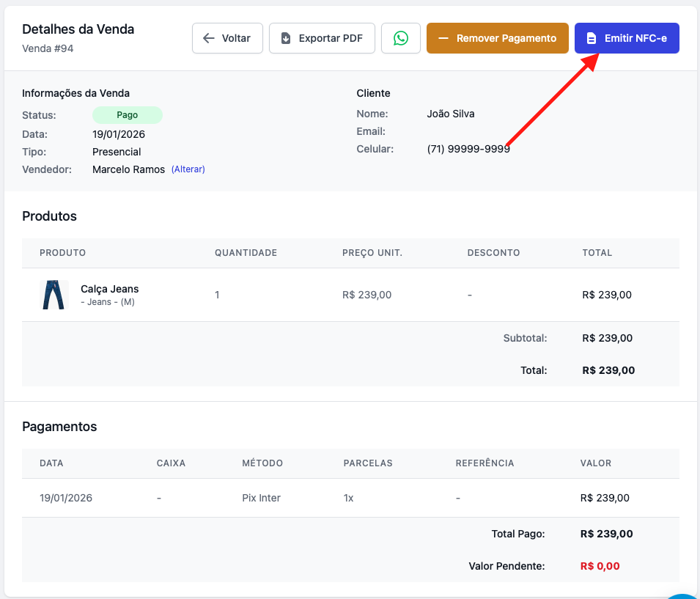Issue invoice with the Emitir NFC-e button

(x=627, y=38)
